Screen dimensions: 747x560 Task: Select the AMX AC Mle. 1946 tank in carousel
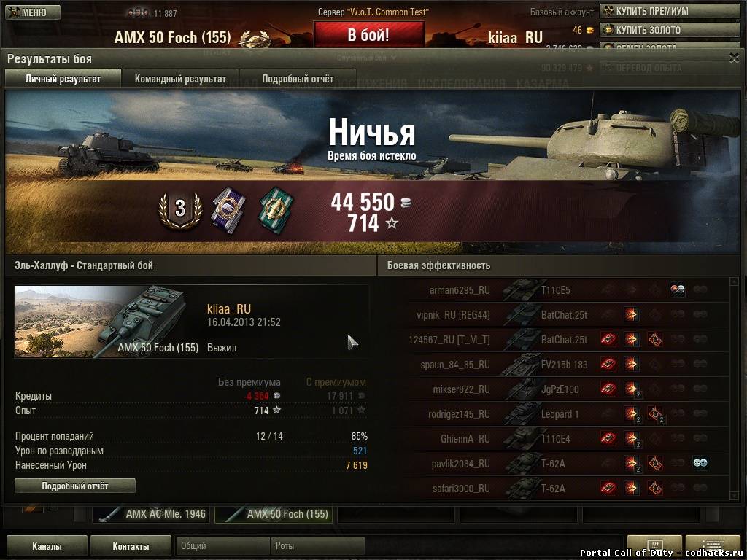(x=151, y=514)
